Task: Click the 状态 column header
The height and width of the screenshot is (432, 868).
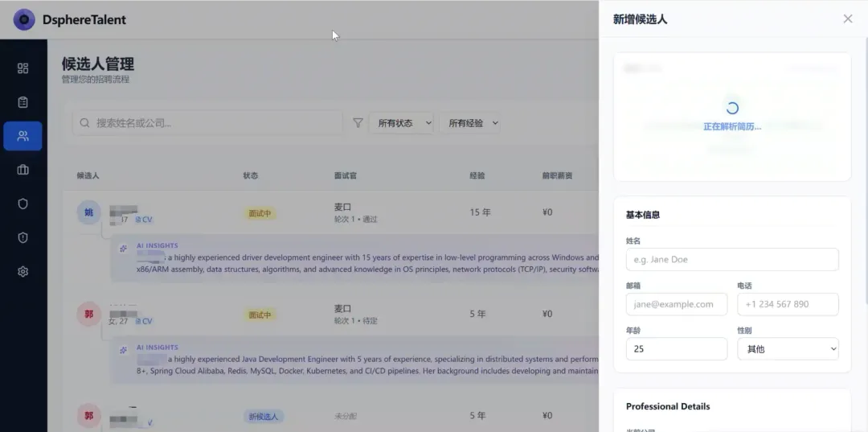Action: click(x=250, y=175)
